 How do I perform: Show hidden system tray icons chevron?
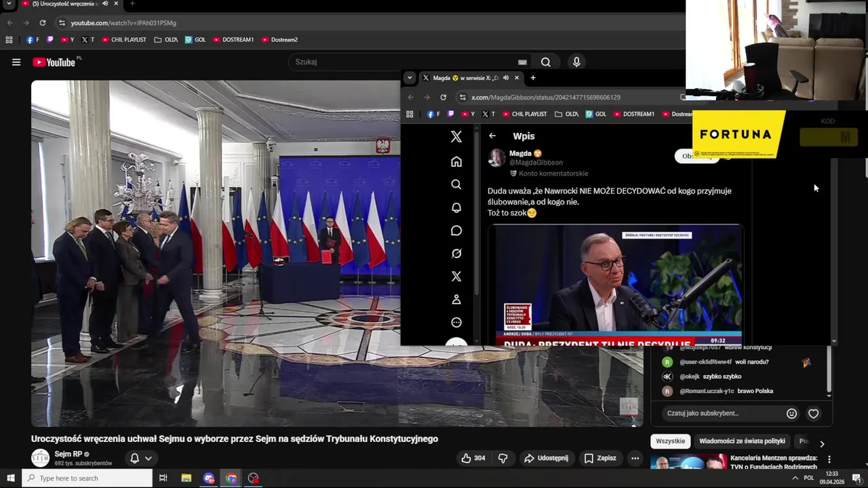point(795,478)
